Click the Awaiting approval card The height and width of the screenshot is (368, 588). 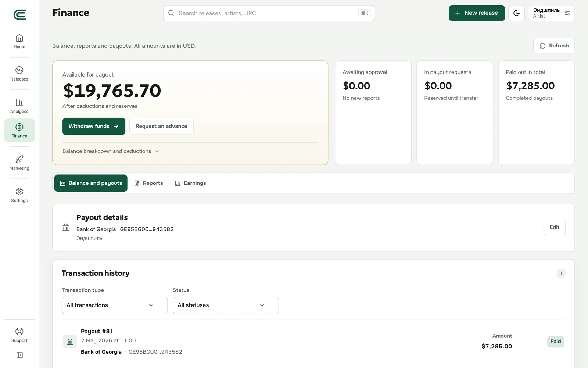click(x=373, y=113)
